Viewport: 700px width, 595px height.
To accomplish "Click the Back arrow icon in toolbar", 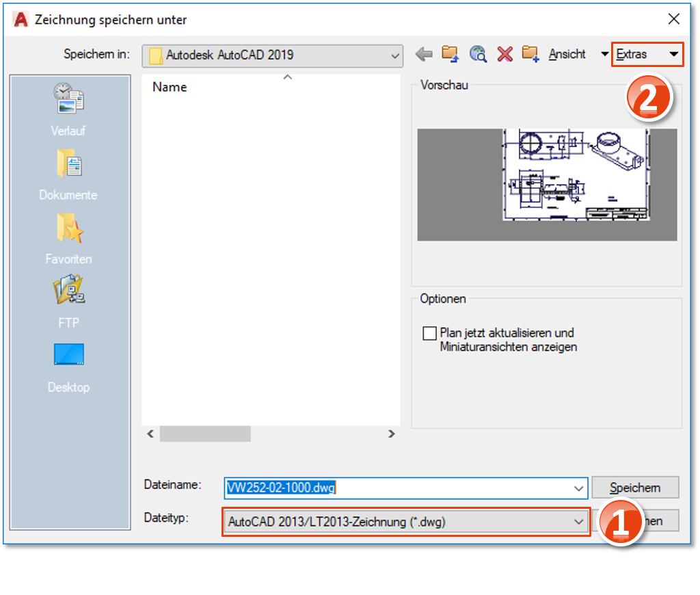I will click(424, 54).
